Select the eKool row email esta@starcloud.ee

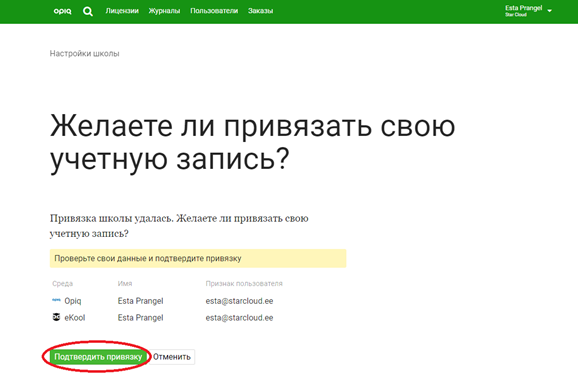tap(239, 318)
